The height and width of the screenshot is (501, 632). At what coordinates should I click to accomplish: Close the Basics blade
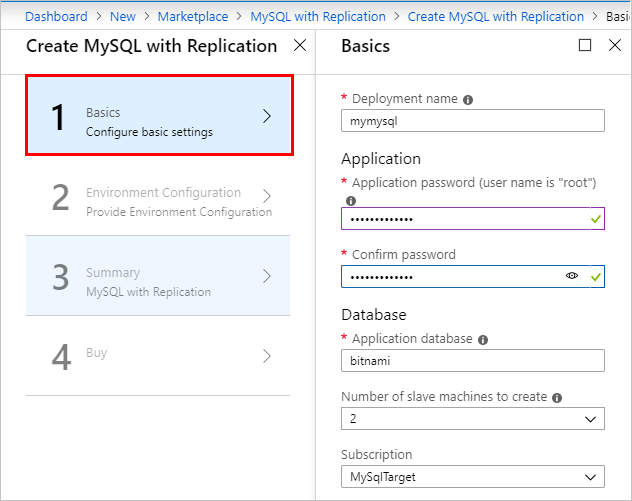pos(614,45)
